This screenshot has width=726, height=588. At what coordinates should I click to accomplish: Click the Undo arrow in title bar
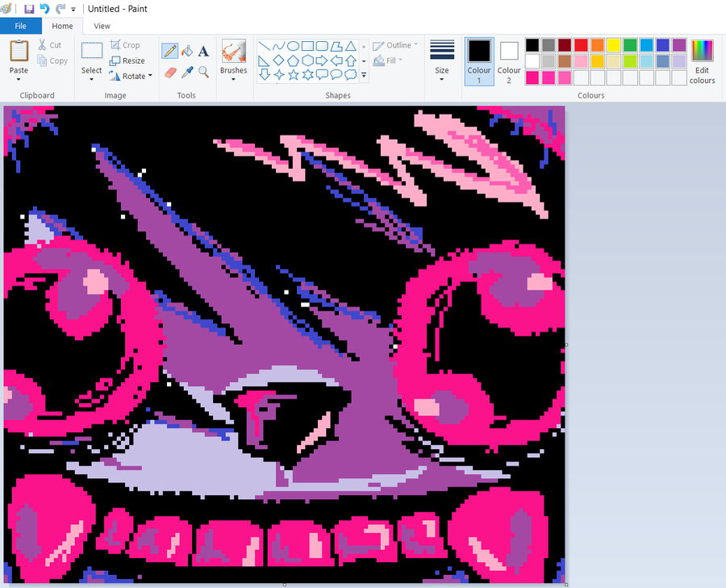[44, 9]
